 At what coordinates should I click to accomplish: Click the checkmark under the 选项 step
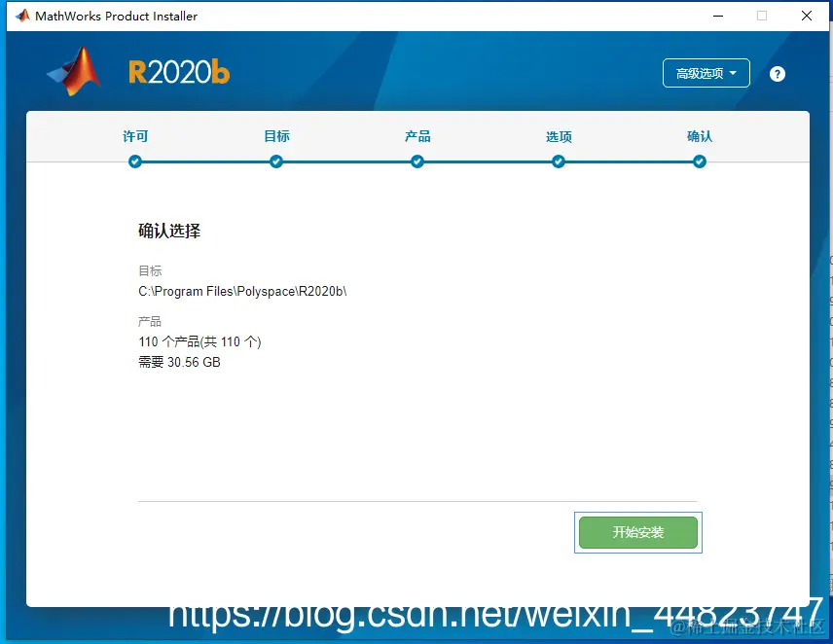558,161
